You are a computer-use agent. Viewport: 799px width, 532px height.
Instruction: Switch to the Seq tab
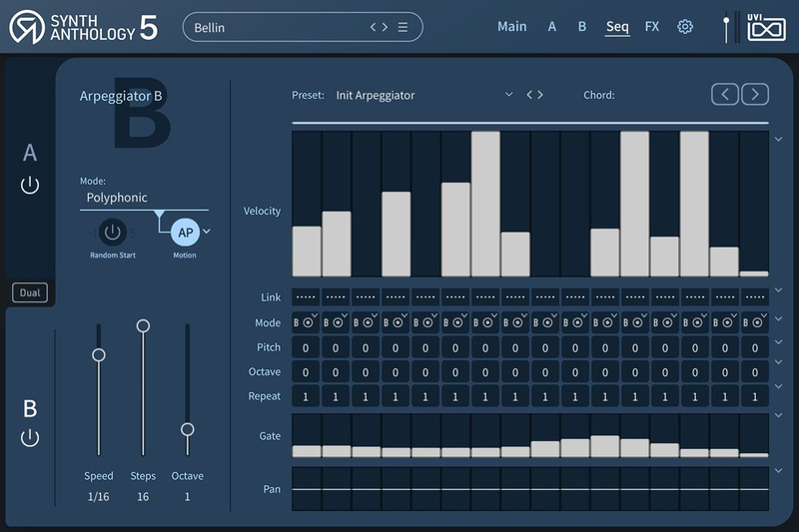617,27
